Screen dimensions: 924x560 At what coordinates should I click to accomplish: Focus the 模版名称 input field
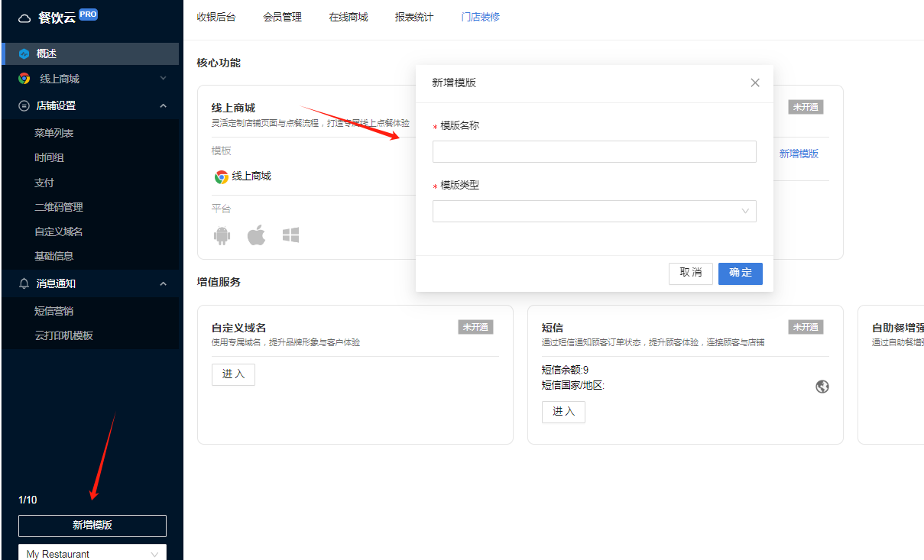pos(595,151)
